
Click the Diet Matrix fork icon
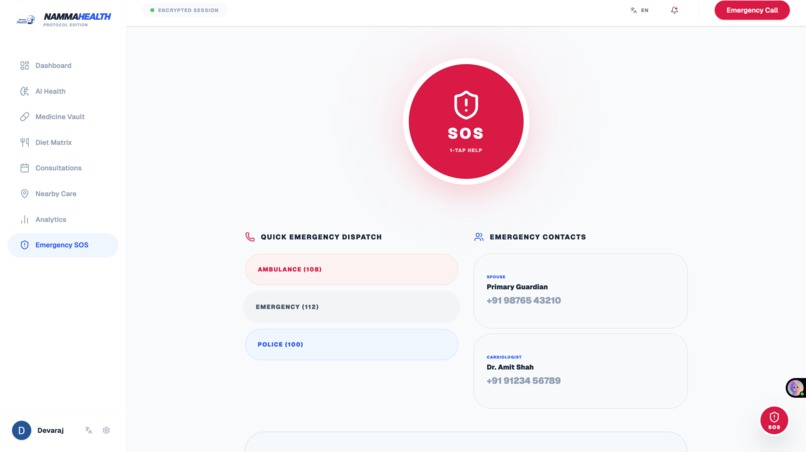point(24,142)
